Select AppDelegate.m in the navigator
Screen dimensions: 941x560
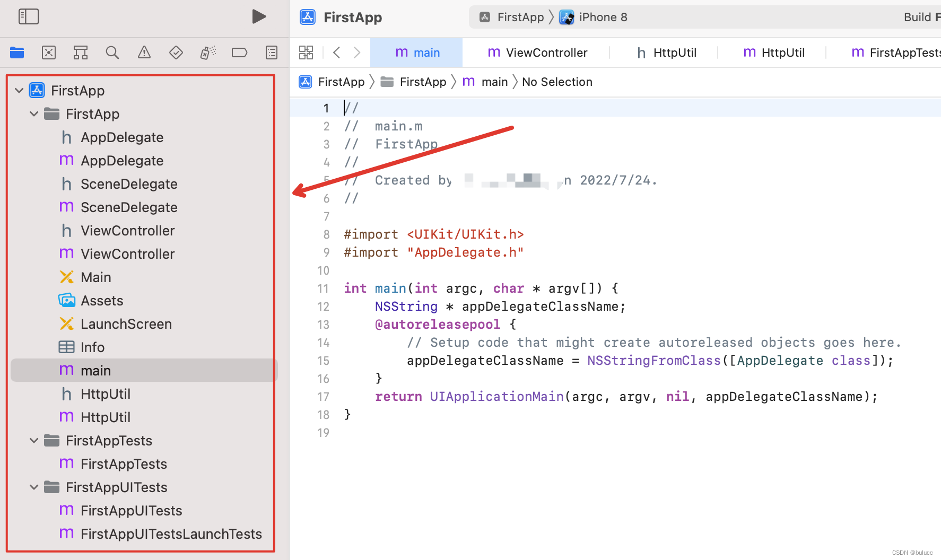(122, 160)
